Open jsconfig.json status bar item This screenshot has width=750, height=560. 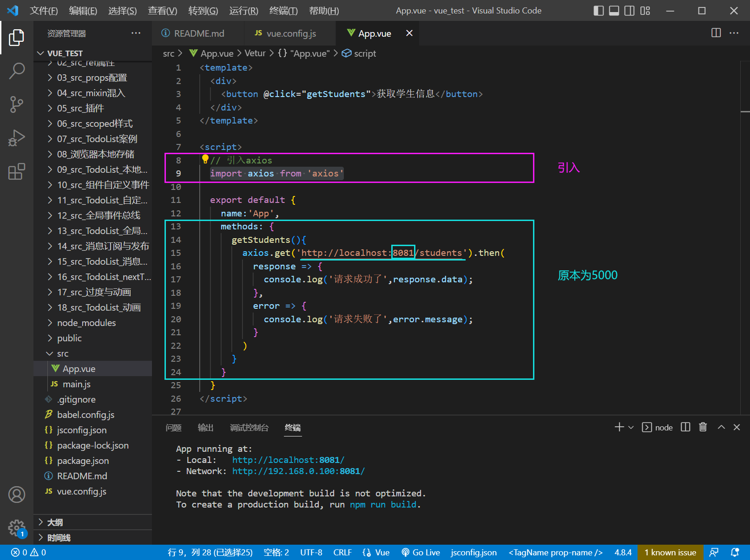coord(474,552)
